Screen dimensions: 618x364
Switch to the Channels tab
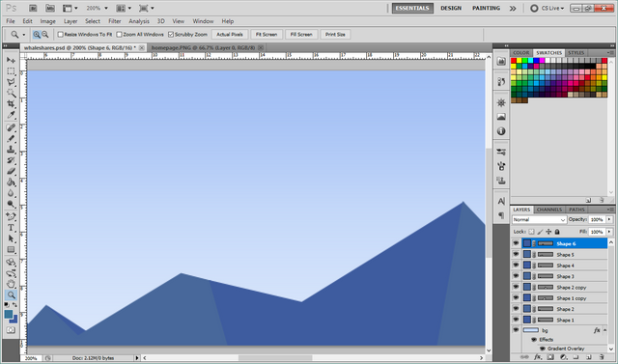[549, 210]
